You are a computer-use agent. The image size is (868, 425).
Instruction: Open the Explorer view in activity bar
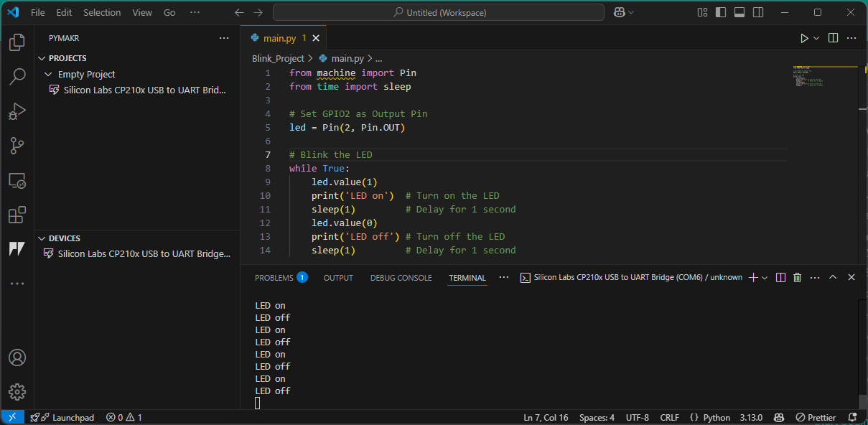point(17,42)
